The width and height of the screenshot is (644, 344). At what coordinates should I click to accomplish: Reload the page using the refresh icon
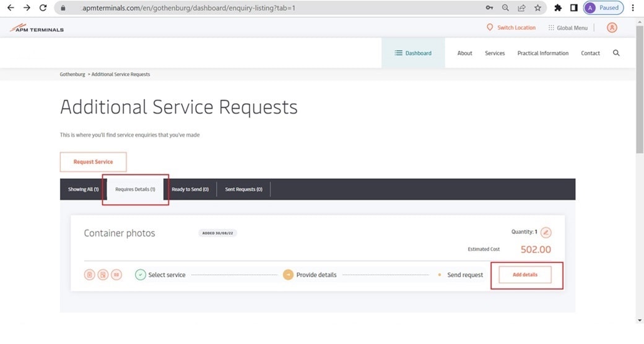click(x=43, y=8)
